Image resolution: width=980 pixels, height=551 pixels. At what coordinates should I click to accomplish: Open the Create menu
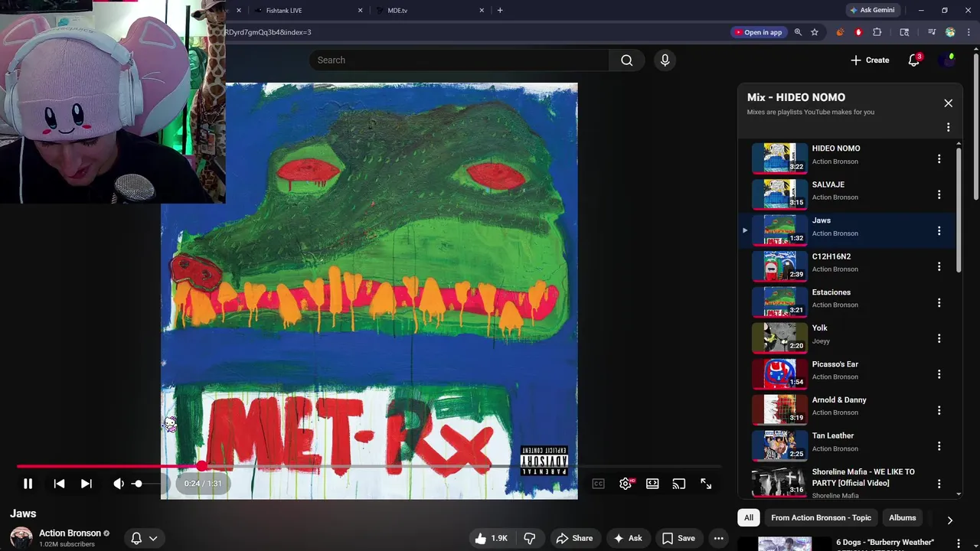[x=870, y=60]
